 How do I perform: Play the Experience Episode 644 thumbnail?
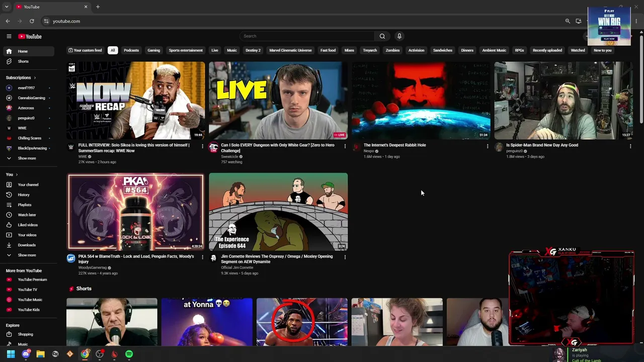click(278, 212)
